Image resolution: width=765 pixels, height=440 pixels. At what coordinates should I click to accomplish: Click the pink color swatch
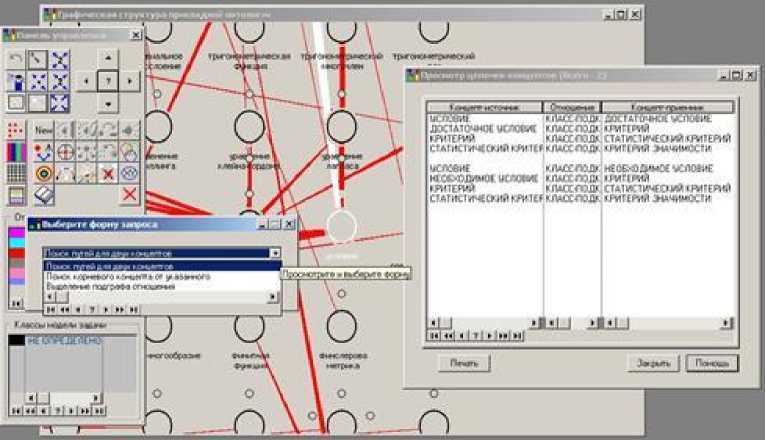coord(17,274)
